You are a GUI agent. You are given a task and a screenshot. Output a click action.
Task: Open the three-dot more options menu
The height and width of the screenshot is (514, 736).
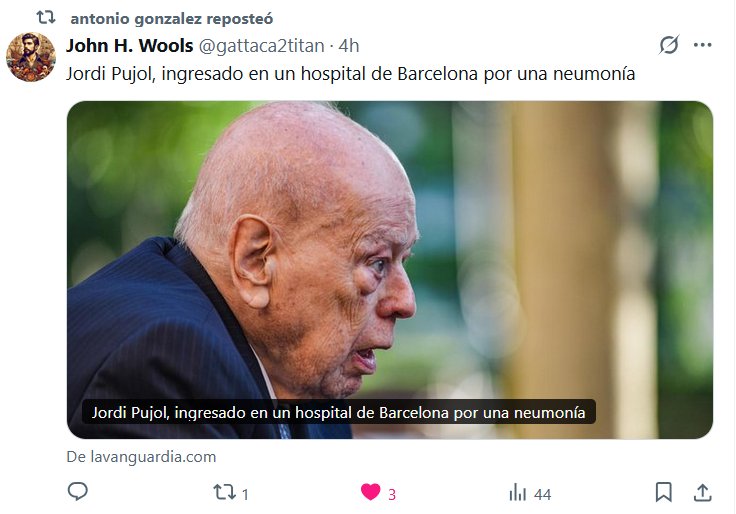pos(702,45)
